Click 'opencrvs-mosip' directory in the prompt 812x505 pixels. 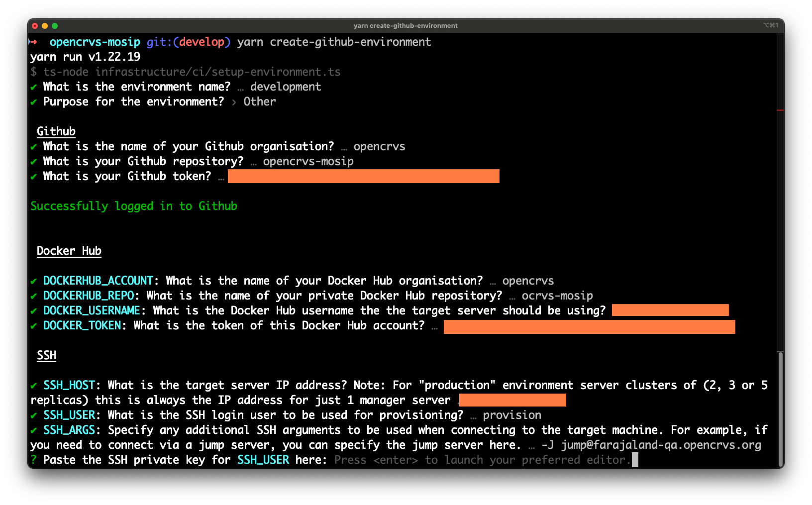coord(95,42)
